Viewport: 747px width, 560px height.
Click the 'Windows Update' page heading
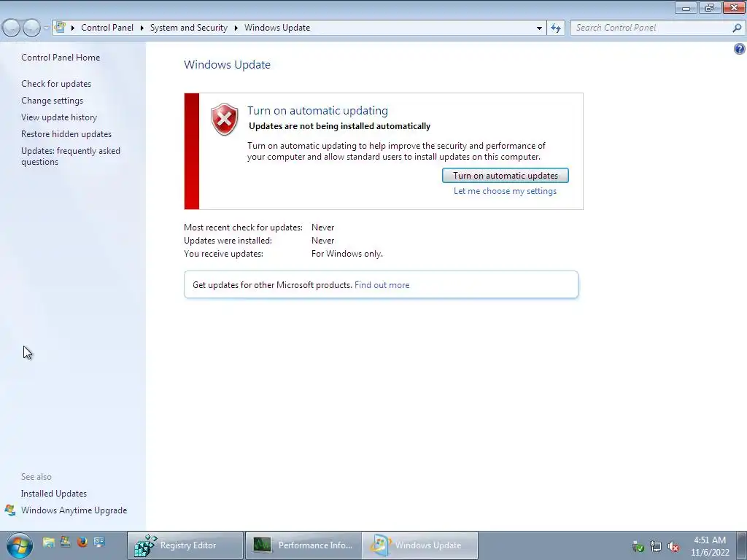point(228,65)
